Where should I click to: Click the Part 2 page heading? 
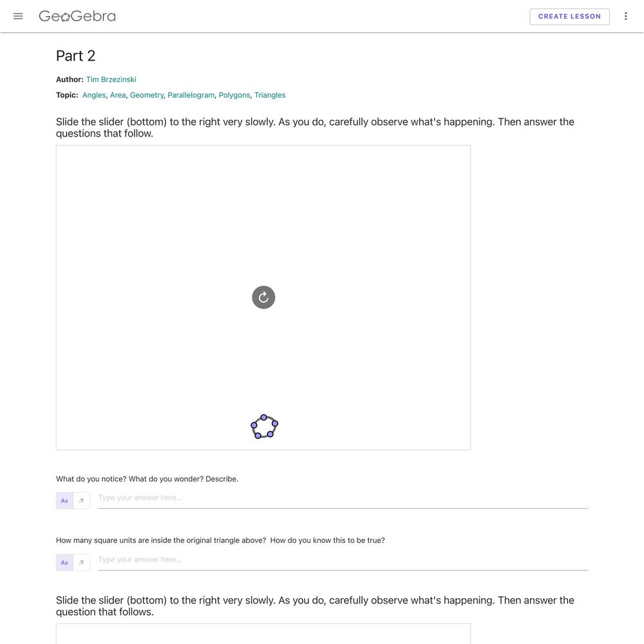tap(75, 56)
